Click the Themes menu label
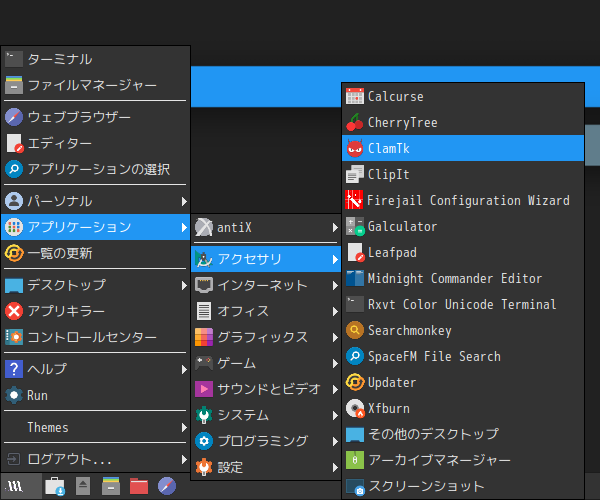 pos(48,427)
